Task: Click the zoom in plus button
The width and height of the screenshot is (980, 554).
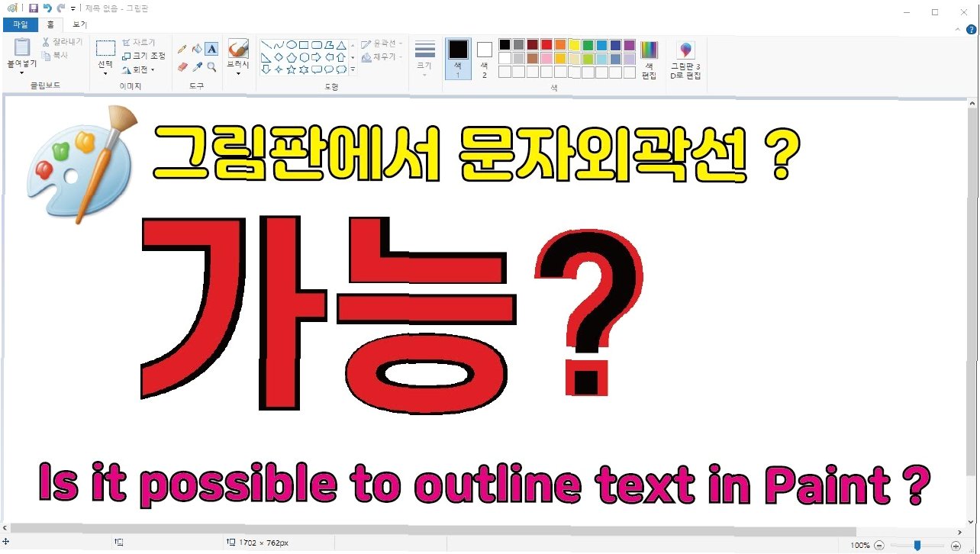Action: [956, 545]
